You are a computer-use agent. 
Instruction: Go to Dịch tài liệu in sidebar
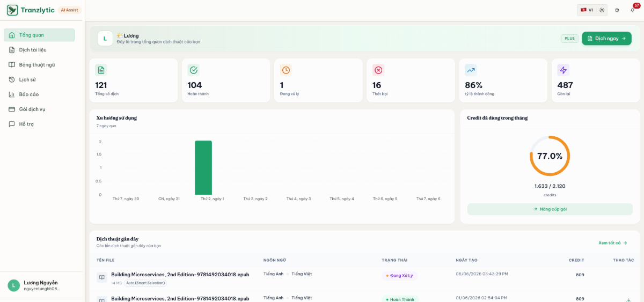tap(39, 50)
